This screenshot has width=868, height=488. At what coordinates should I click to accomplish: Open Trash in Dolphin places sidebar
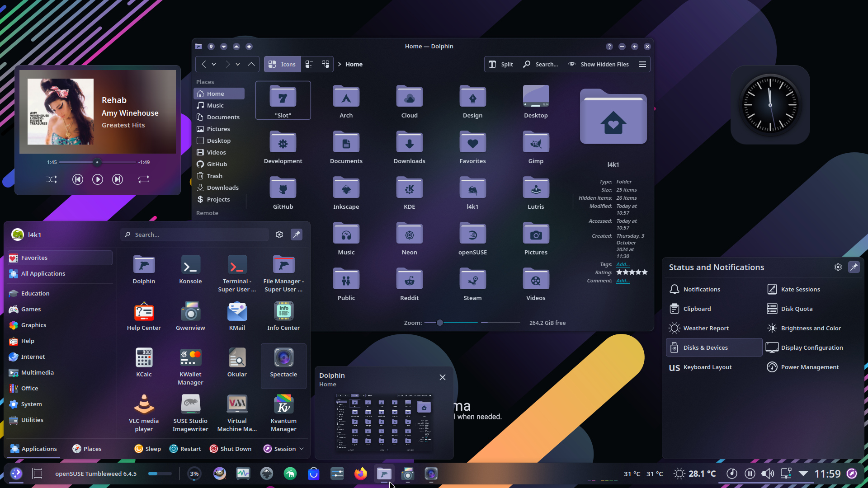219,176
